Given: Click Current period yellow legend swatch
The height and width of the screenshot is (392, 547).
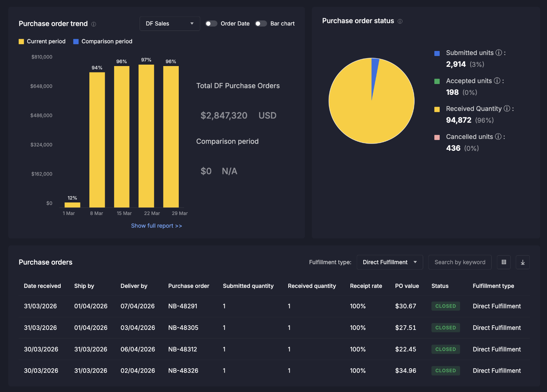Looking at the screenshot, I should click(21, 42).
